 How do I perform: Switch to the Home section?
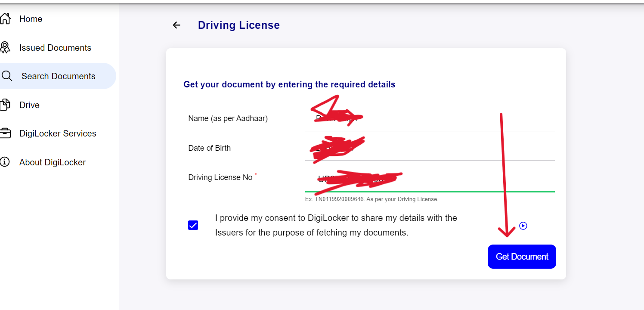31,19
